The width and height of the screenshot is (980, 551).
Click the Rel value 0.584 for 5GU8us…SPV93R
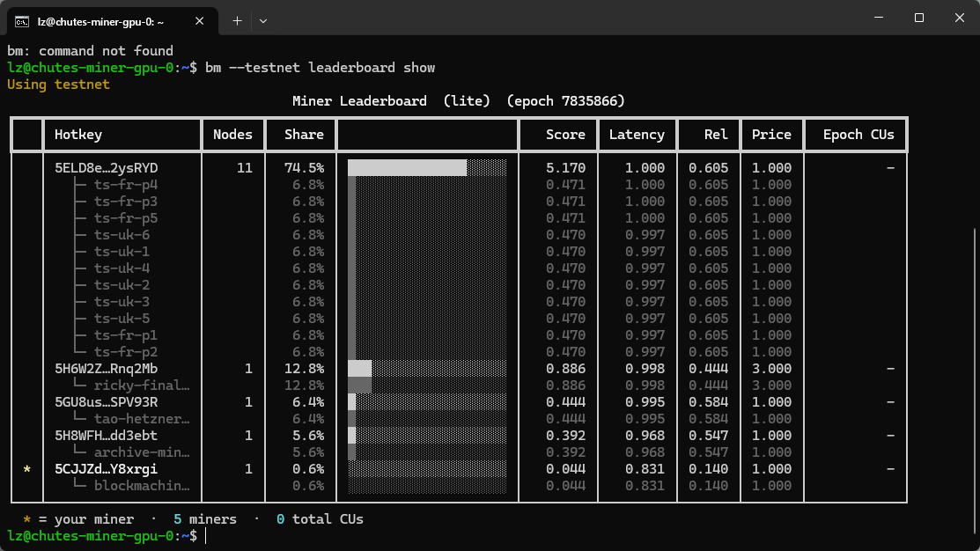pos(708,402)
